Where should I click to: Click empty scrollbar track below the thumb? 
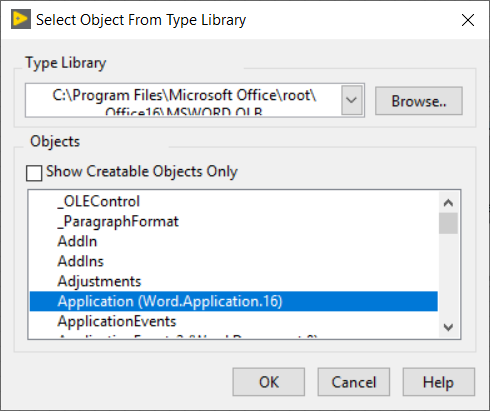click(x=448, y=276)
